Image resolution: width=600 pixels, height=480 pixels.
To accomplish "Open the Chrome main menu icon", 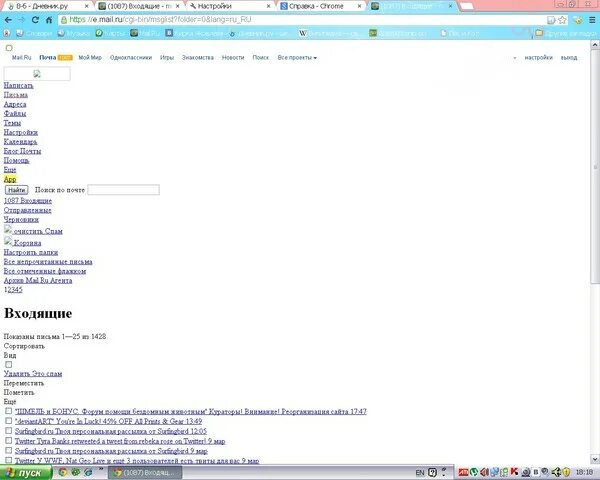I will point(592,20).
